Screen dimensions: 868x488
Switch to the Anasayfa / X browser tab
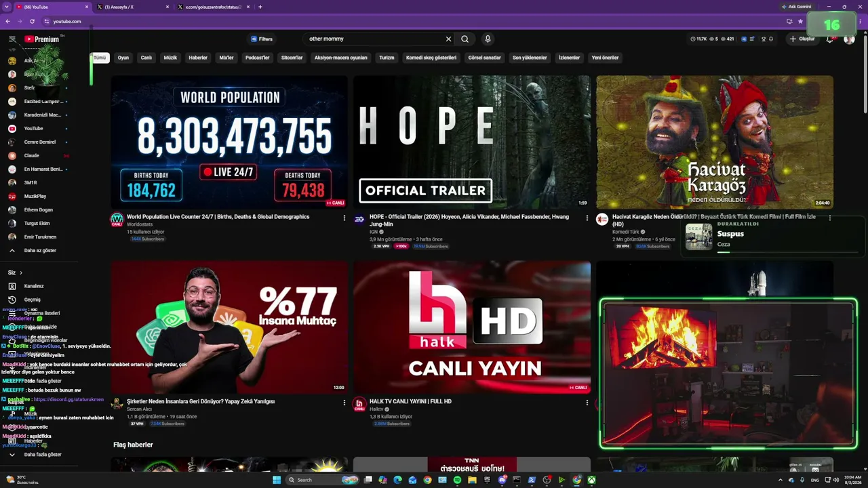point(132,7)
